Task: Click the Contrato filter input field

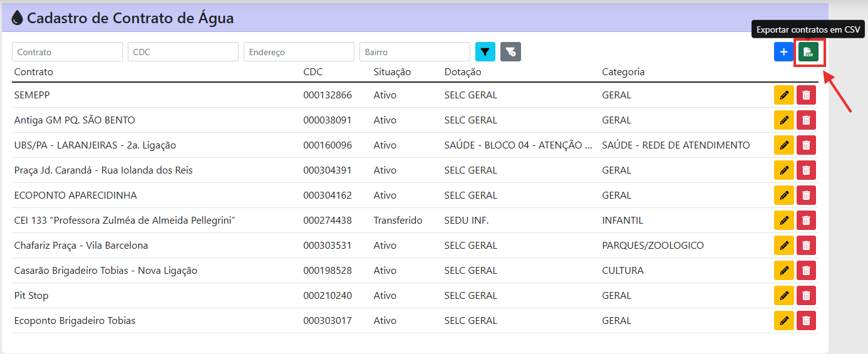Action: (x=67, y=52)
